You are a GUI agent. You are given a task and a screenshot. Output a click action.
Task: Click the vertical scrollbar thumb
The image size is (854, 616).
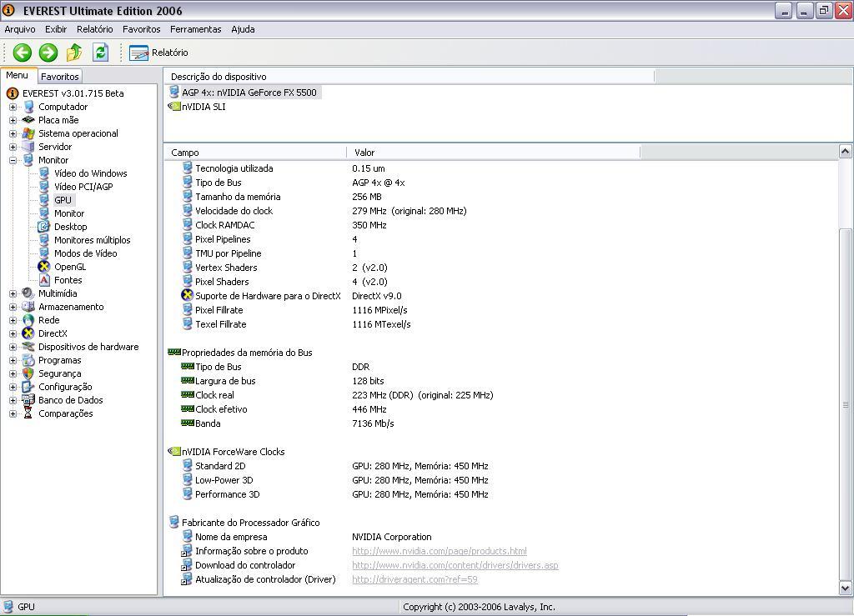click(845, 405)
